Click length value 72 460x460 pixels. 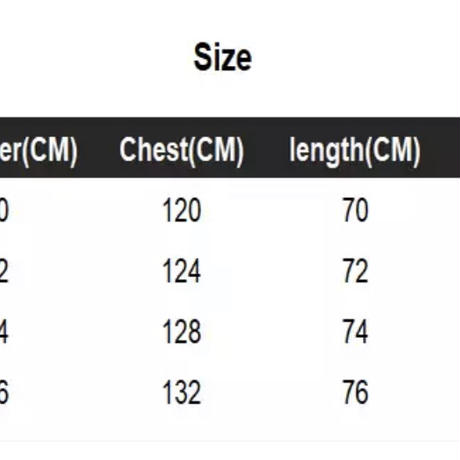[355, 271]
